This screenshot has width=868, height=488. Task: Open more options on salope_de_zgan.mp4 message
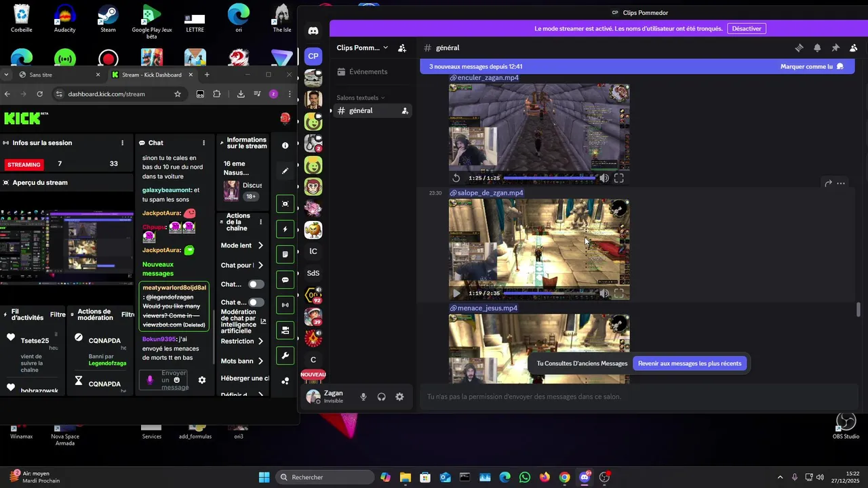[x=841, y=183]
